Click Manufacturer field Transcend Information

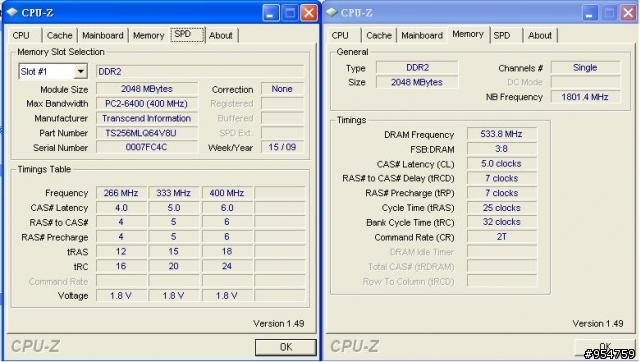147,118
